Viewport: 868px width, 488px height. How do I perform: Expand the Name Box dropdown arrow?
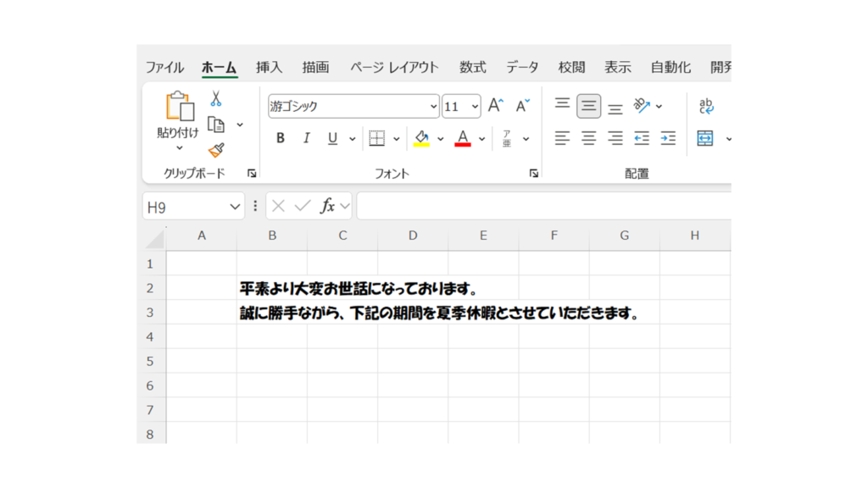235,207
